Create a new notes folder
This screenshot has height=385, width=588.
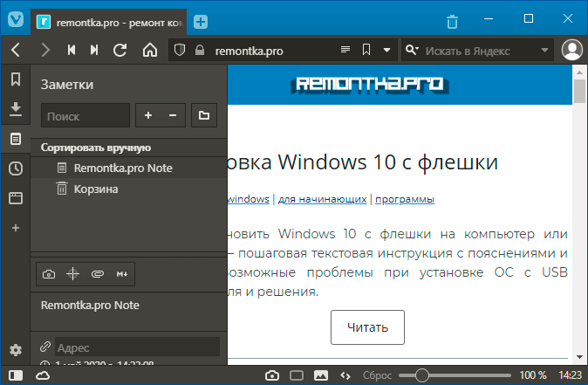coord(204,115)
